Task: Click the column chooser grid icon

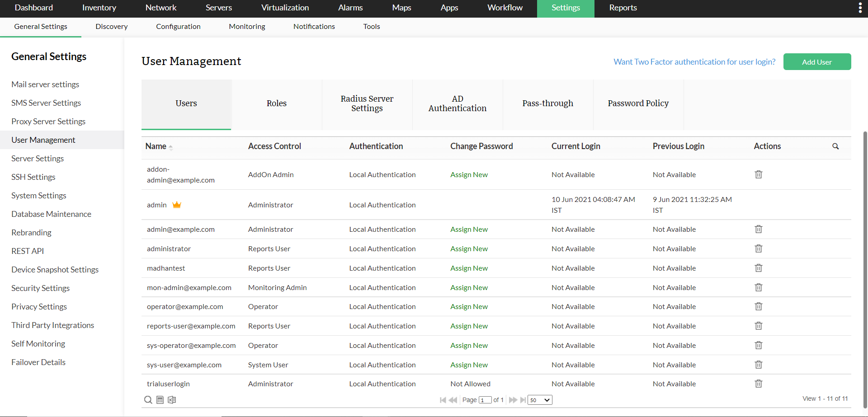Action: (x=160, y=400)
